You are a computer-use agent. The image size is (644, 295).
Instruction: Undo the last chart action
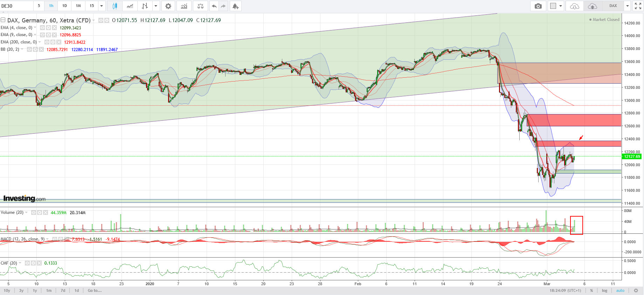(x=214, y=6)
